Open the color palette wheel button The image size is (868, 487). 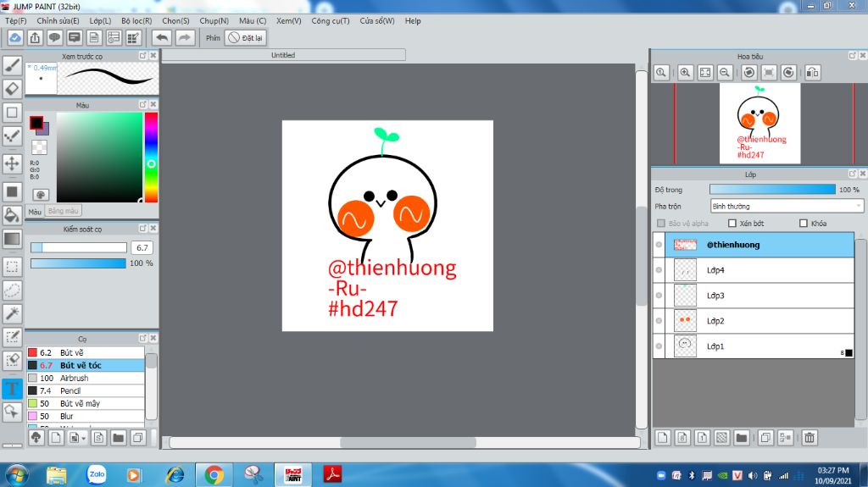(x=41, y=195)
